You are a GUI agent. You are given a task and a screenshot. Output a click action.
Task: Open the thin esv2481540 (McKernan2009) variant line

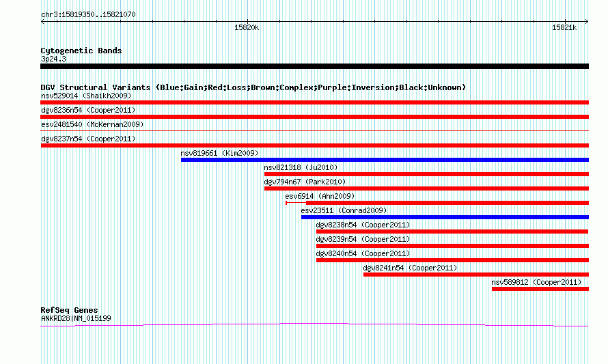[314, 131]
